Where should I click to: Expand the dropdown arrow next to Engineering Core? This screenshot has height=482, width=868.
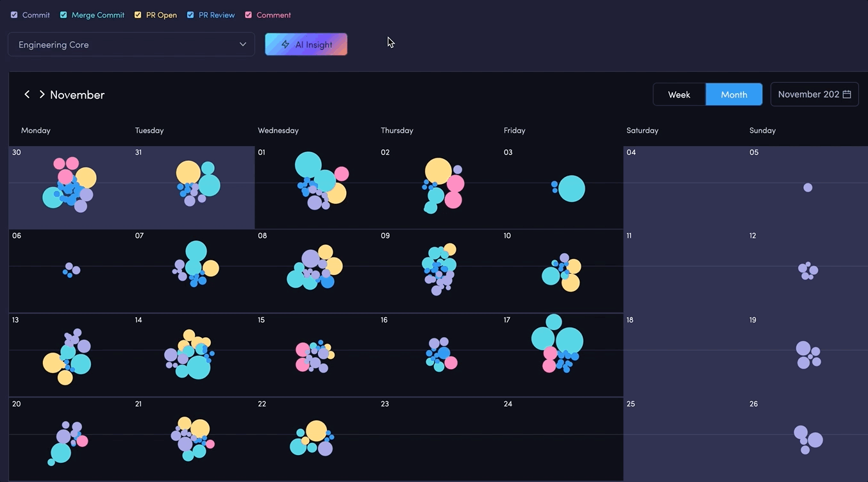243,45
